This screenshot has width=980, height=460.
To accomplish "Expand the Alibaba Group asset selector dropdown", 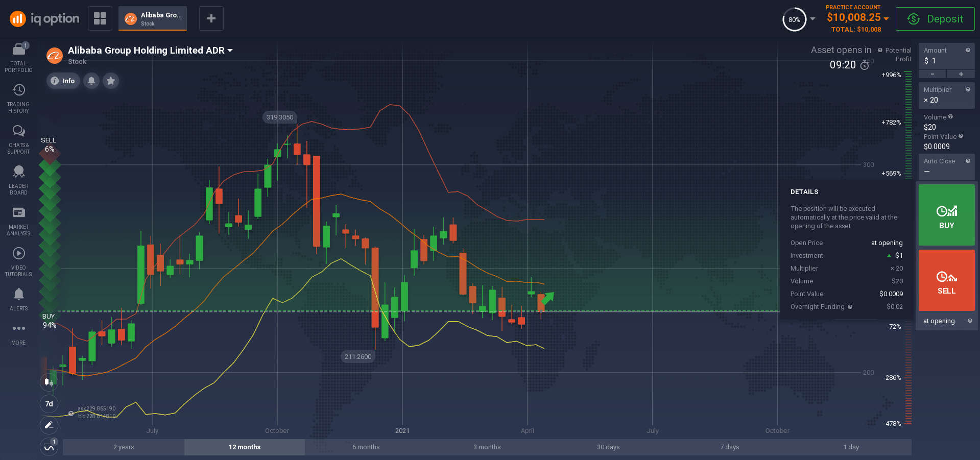I will coord(230,51).
